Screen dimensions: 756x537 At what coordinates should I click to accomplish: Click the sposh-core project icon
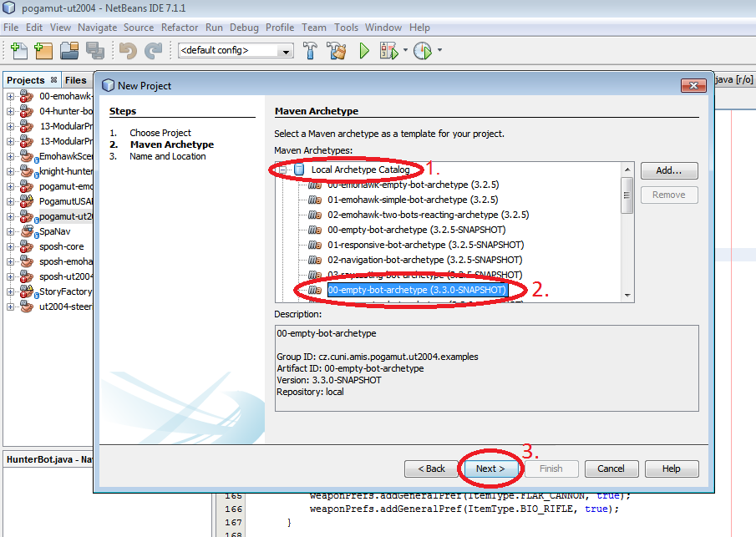[27, 246]
